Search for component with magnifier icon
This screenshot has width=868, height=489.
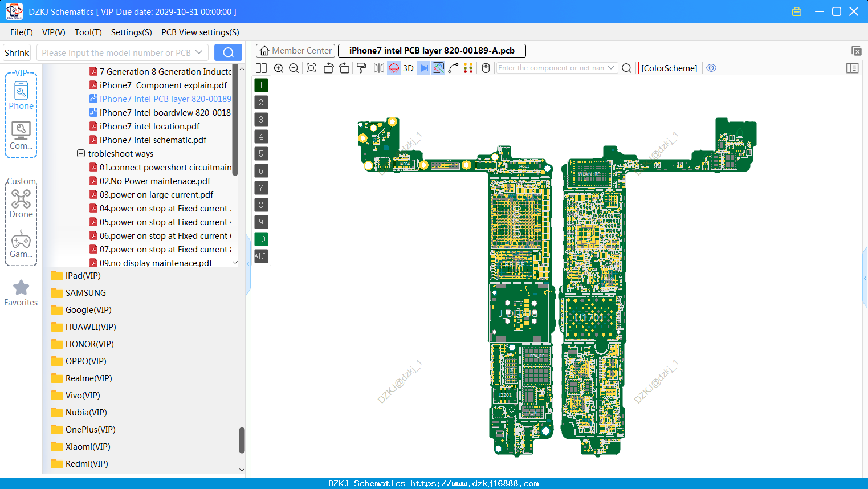(626, 68)
